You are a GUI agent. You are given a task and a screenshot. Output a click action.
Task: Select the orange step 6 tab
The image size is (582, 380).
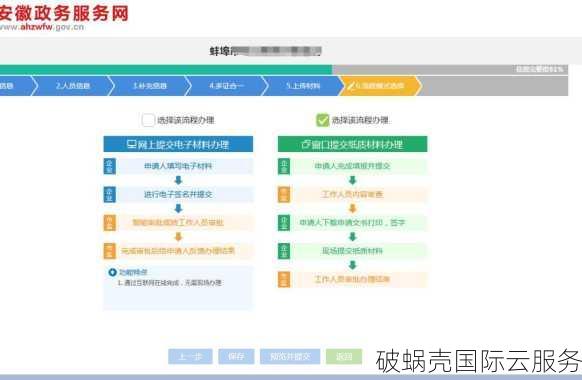click(380, 86)
